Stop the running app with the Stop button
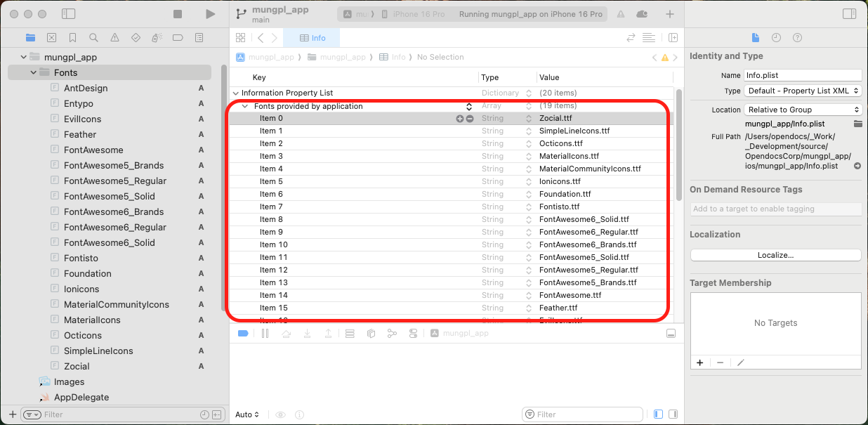Screen dimensions: 868x425 pos(178,14)
